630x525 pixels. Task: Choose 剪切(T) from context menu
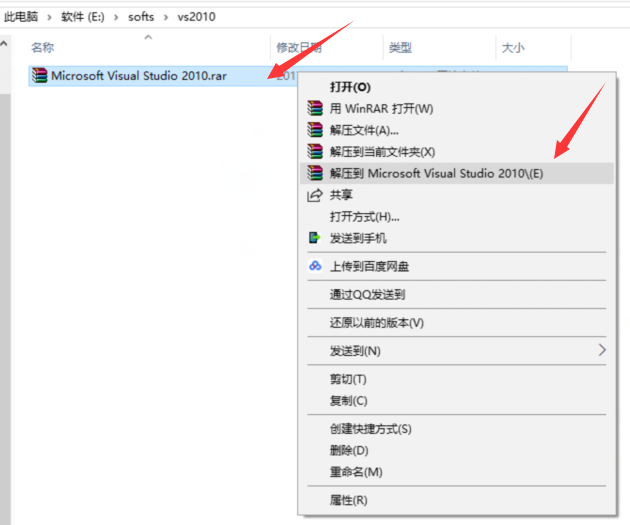coord(456,379)
